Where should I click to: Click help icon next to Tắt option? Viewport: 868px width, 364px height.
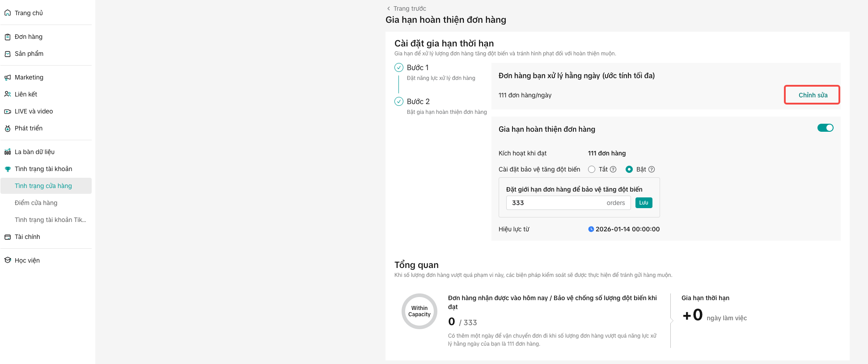(613, 169)
